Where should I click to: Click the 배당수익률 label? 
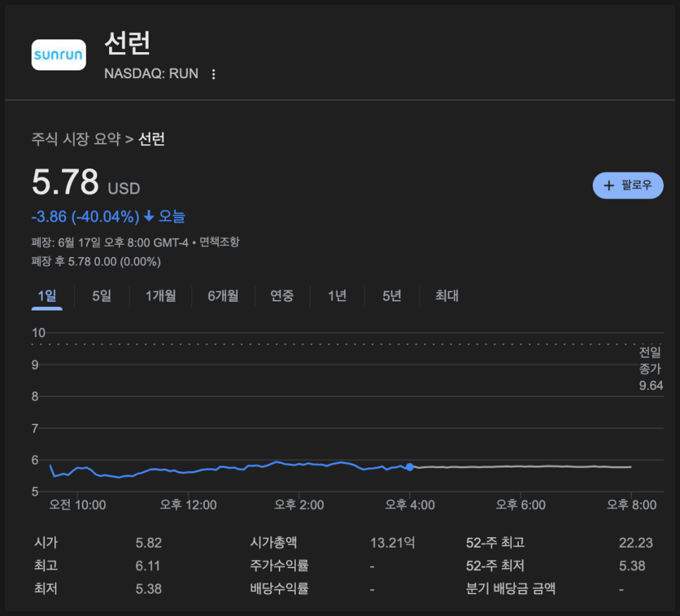tap(279, 589)
